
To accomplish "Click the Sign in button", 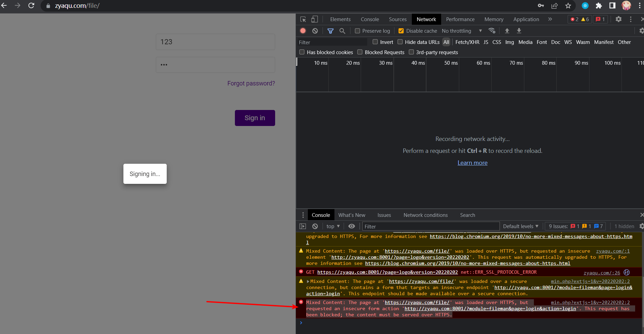I will click(255, 118).
